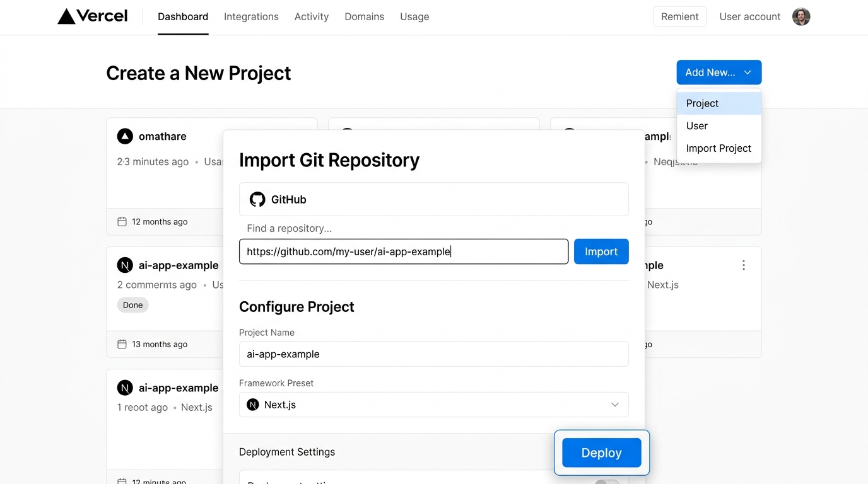
Task: Choose Import Project from the dropdown menu
Action: click(718, 149)
